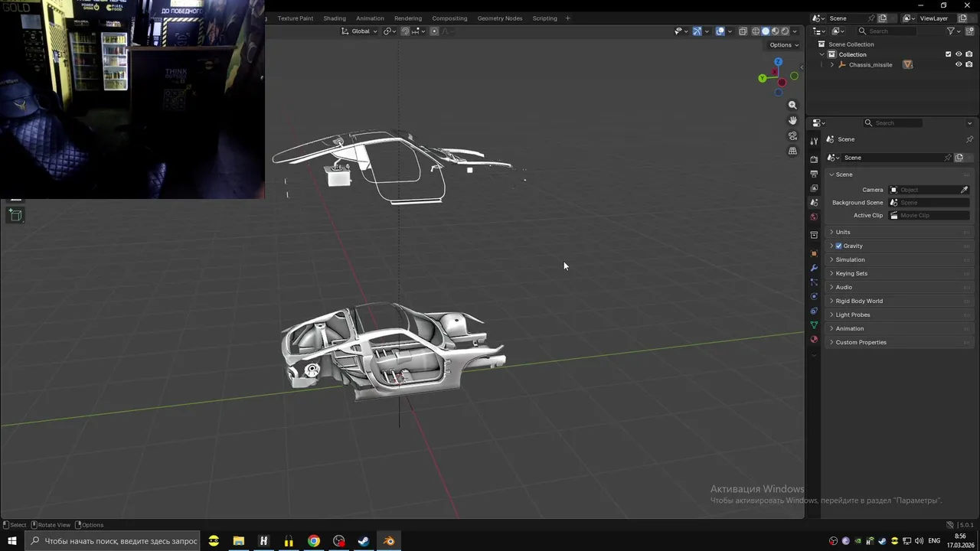Toggle proportional editing button
Screen dimensions: 980x551
[x=434, y=31]
